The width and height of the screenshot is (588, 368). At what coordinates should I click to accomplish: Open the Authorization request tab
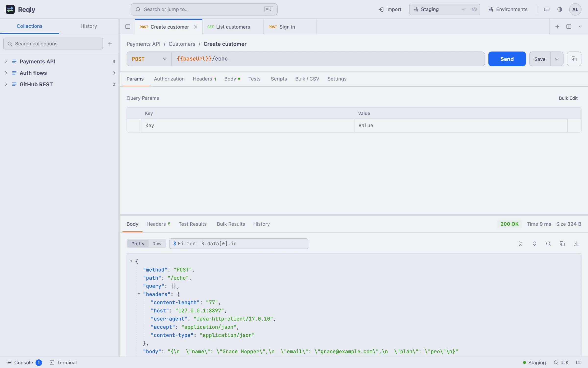[x=169, y=79]
